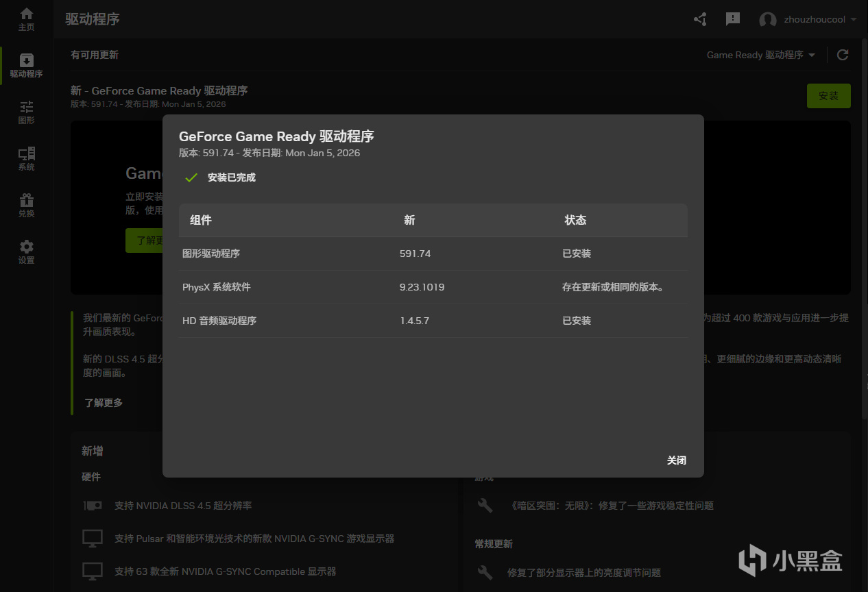Click the green 安装 button

click(x=829, y=96)
